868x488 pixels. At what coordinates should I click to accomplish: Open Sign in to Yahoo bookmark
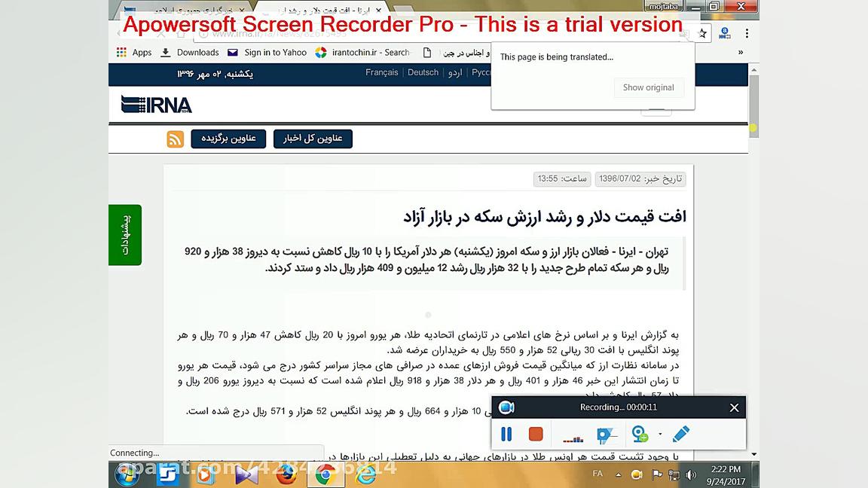[x=267, y=53]
